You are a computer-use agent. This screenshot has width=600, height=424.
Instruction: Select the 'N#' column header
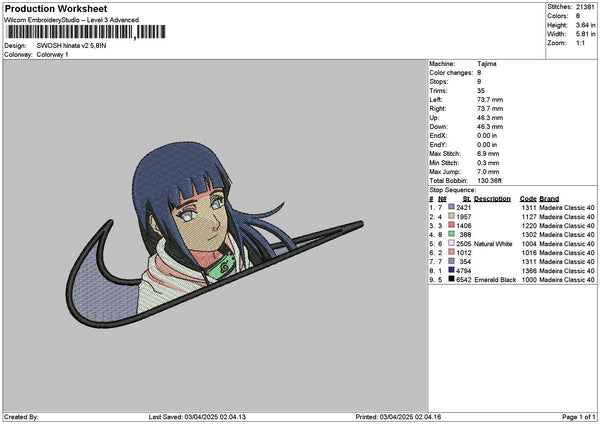tap(442, 199)
